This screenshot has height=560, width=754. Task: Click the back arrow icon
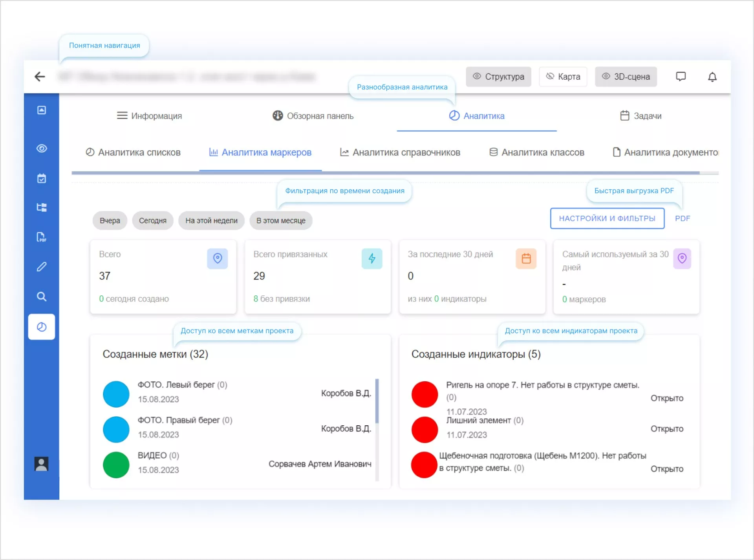click(x=40, y=77)
